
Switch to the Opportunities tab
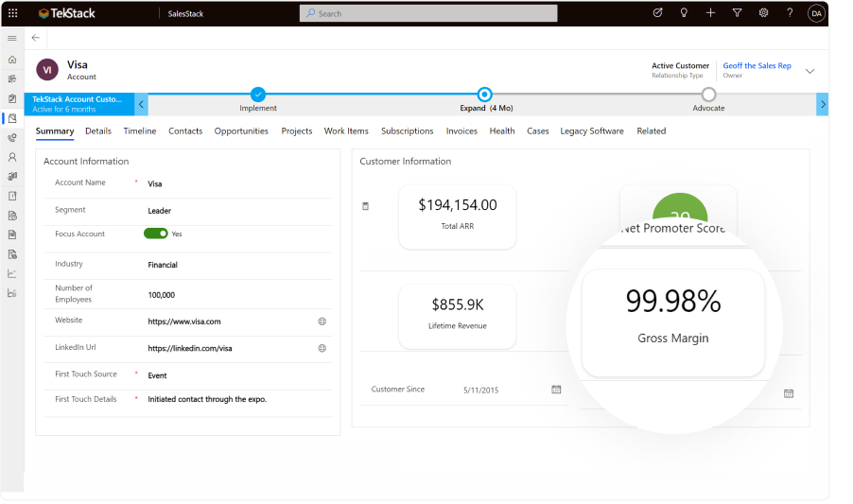coord(241,131)
